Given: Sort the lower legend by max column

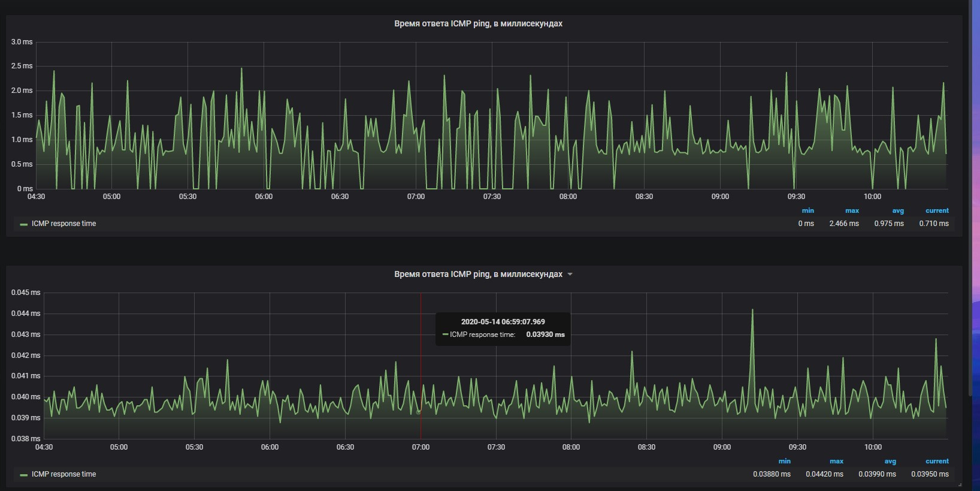Looking at the screenshot, I should coord(836,462).
